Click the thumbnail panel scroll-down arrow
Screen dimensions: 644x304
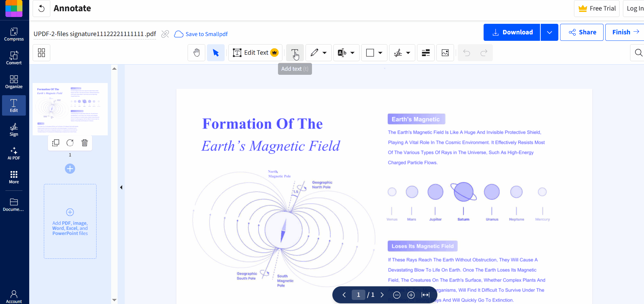115,300
